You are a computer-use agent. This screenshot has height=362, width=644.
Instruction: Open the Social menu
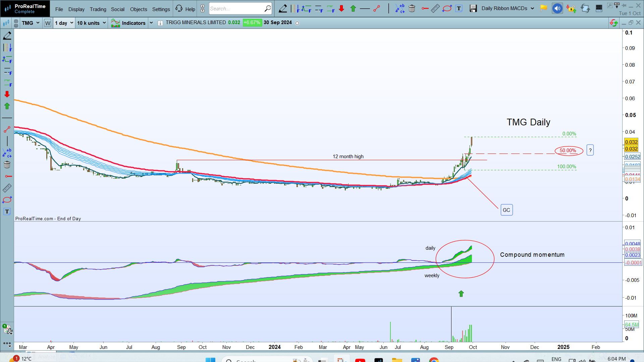click(118, 9)
